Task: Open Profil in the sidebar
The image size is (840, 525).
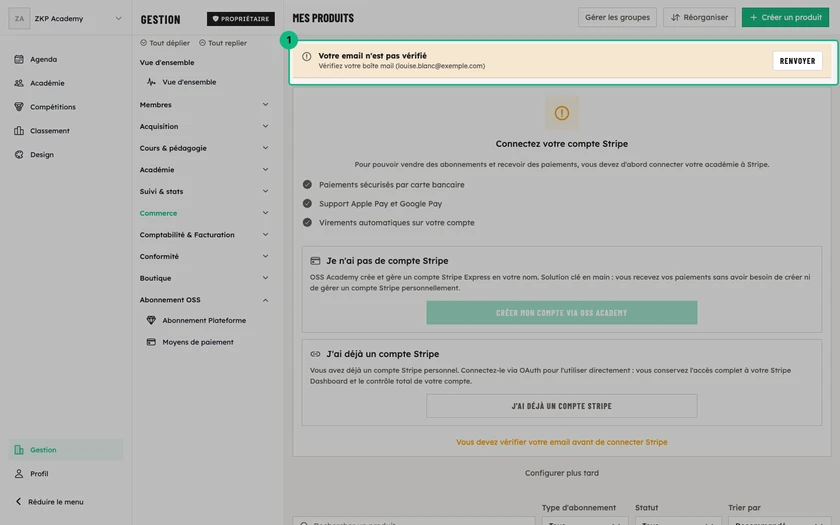Action: point(65,474)
